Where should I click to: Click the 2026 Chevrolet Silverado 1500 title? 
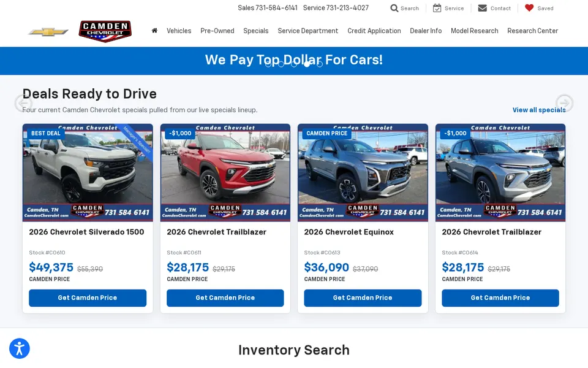tap(86, 232)
